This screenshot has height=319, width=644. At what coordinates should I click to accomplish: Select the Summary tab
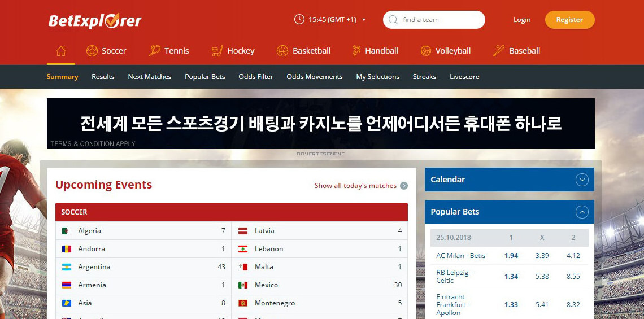point(63,77)
